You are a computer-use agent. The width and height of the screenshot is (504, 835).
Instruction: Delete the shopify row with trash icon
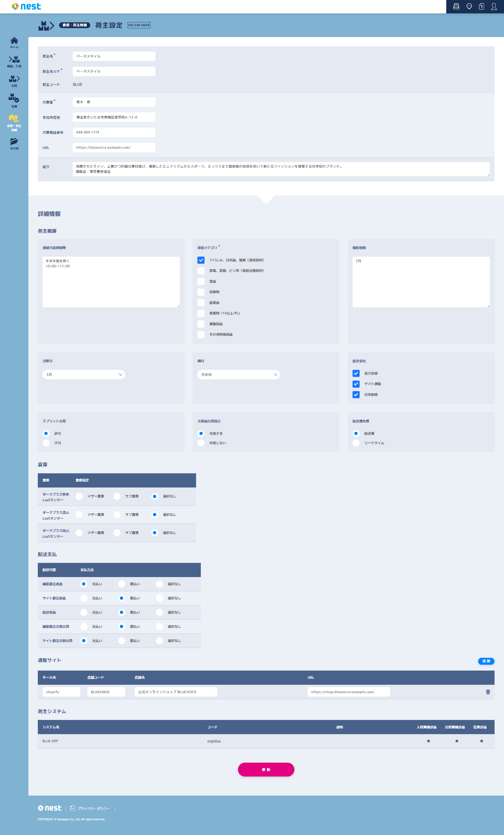tap(488, 692)
